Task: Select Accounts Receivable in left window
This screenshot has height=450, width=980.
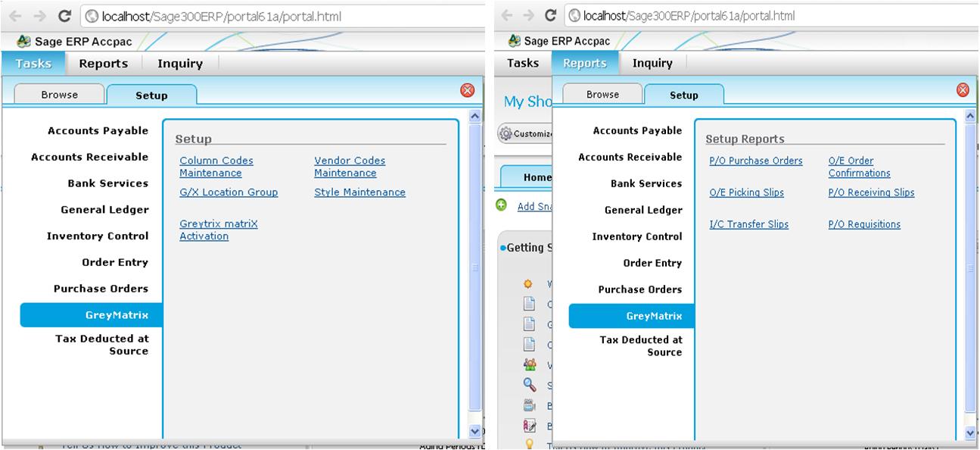Action: coord(90,157)
